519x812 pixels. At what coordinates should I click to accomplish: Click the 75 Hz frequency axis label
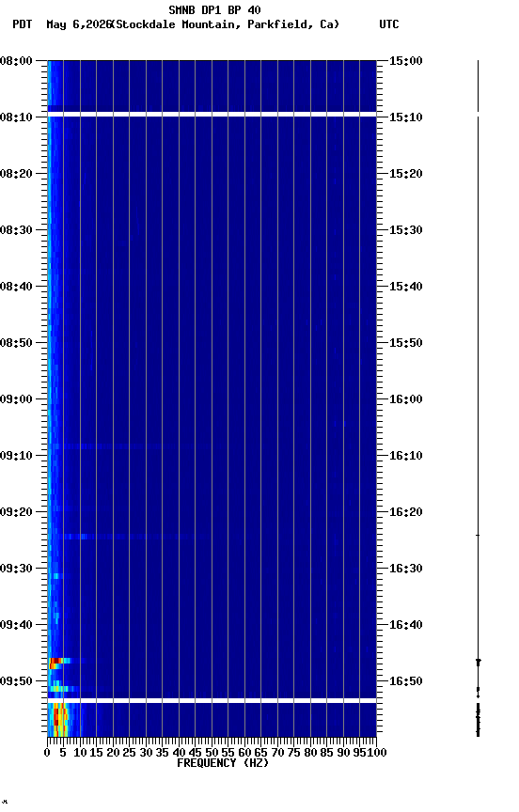293,753
